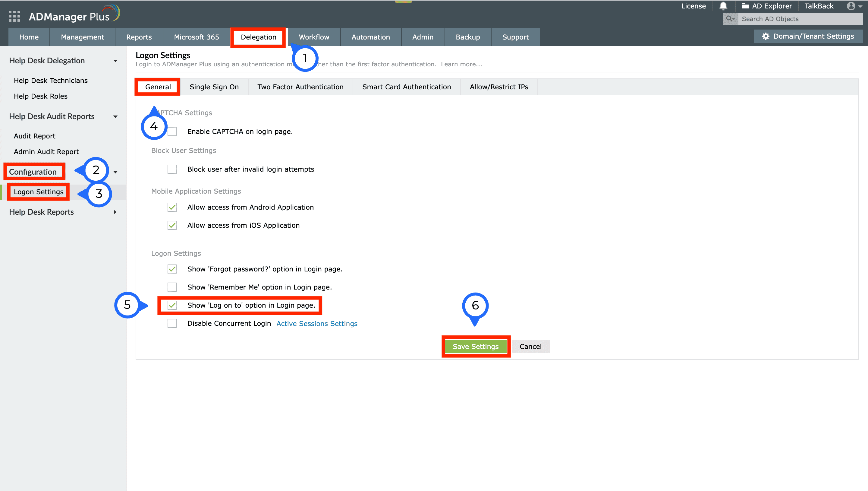Click the Search AD Objects field

(x=799, y=19)
